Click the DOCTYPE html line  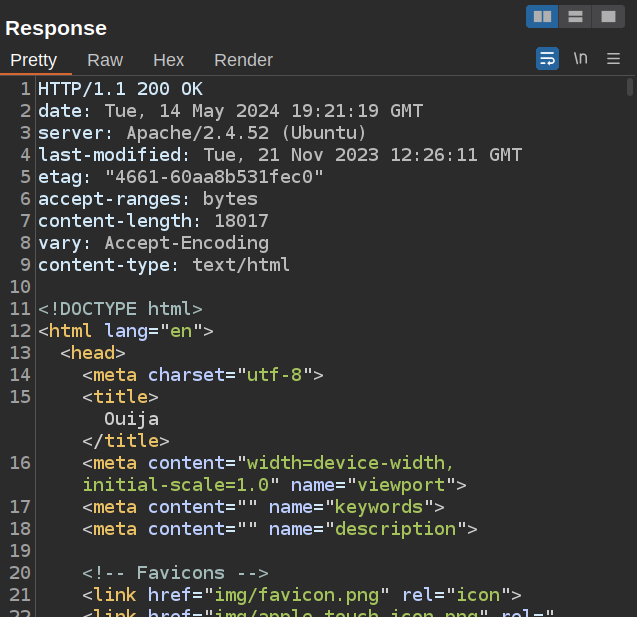coord(120,309)
